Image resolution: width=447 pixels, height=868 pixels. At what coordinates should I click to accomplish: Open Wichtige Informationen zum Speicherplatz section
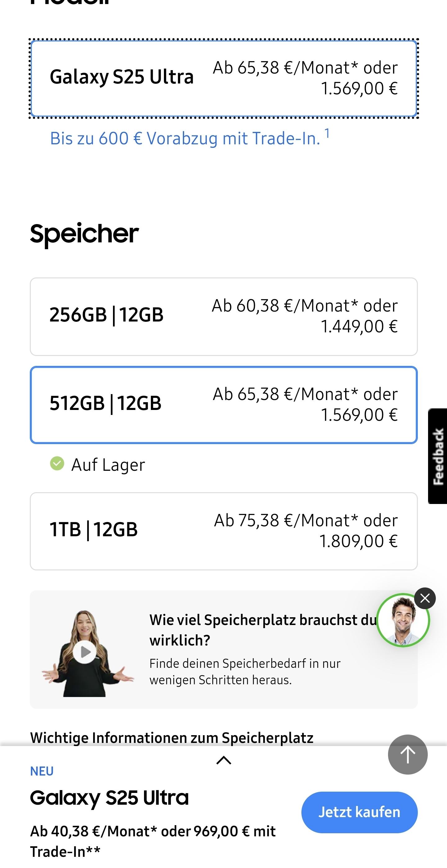(x=172, y=738)
